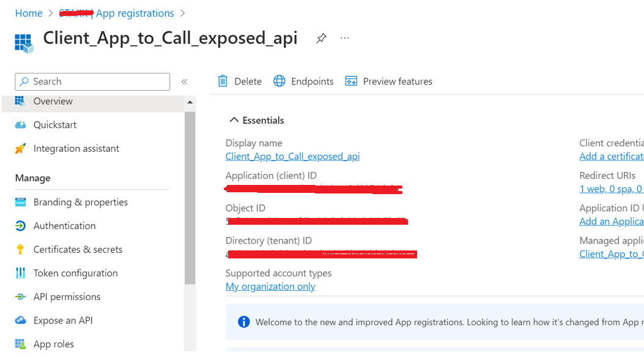Click the Delete toolbar button label
644x357 pixels.
pos(248,81)
